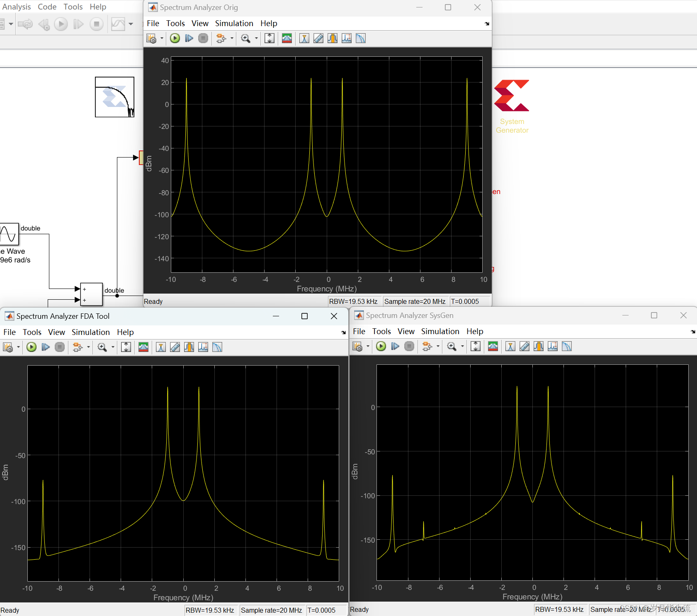The image size is (697, 616).
Task: Toggle Distortion Measurements in Orig analyzer
Action: 347,39
